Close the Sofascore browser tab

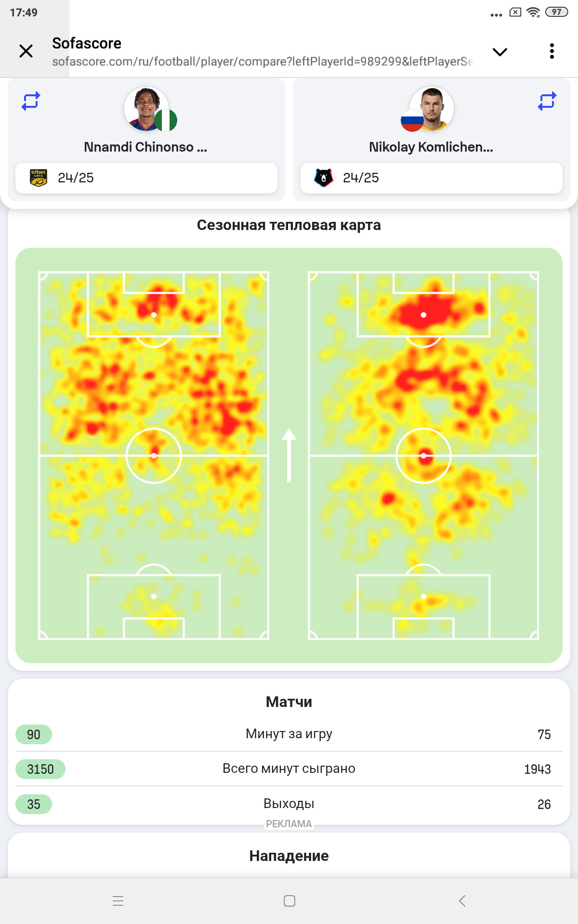pos(26,51)
